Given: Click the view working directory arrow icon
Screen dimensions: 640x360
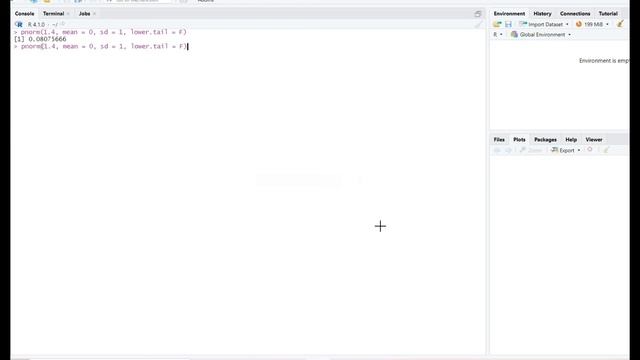Looking at the screenshot, I should [x=62, y=24].
